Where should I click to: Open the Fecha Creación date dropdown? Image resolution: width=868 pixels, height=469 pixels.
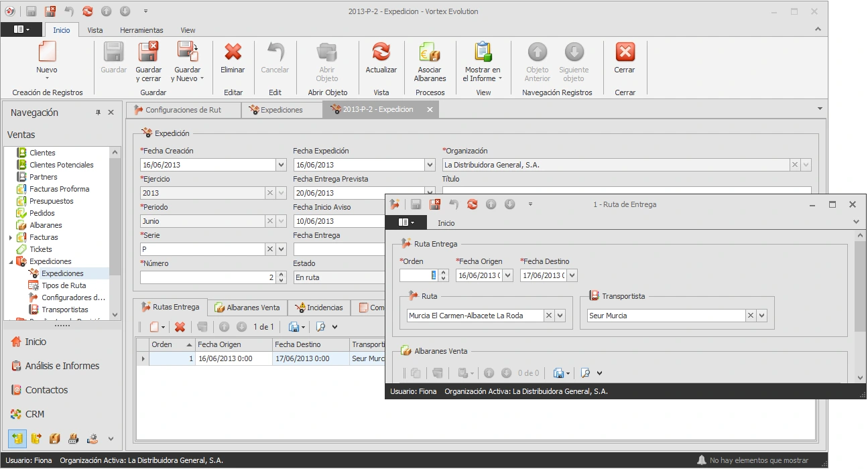coord(281,165)
